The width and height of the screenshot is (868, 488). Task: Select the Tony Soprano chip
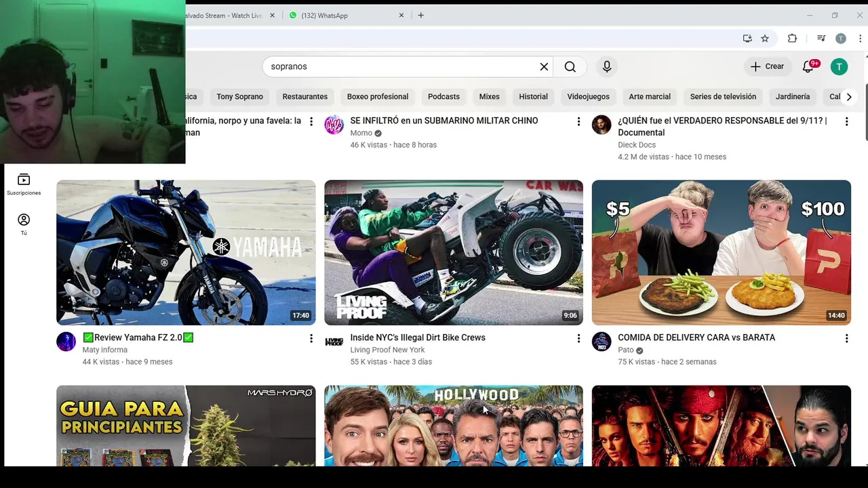(x=239, y=97)
